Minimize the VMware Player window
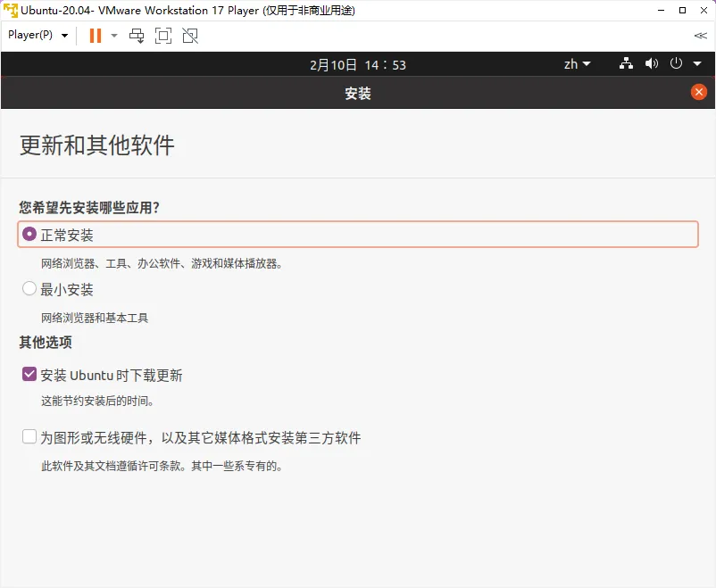Screen dimensions: 716x588 tap(661, 10)
